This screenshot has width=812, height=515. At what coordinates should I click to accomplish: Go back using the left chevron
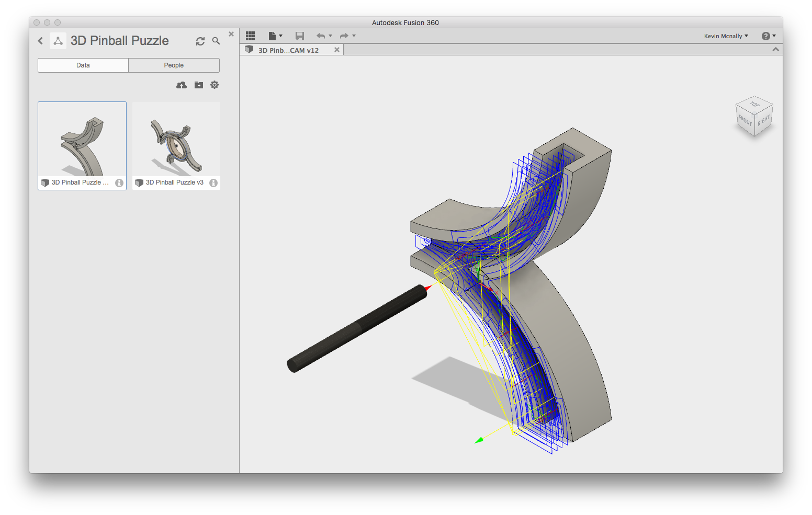tap(40, 41)
